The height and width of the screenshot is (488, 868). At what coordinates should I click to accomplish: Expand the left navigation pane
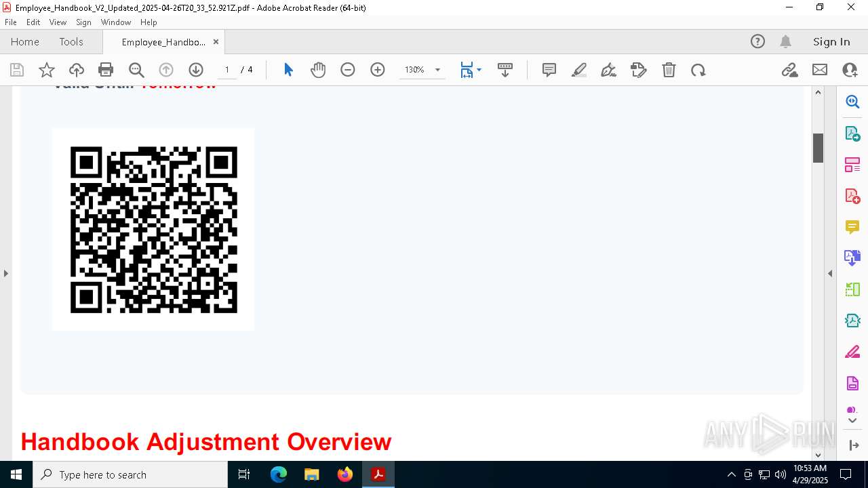tap(5, 273)
